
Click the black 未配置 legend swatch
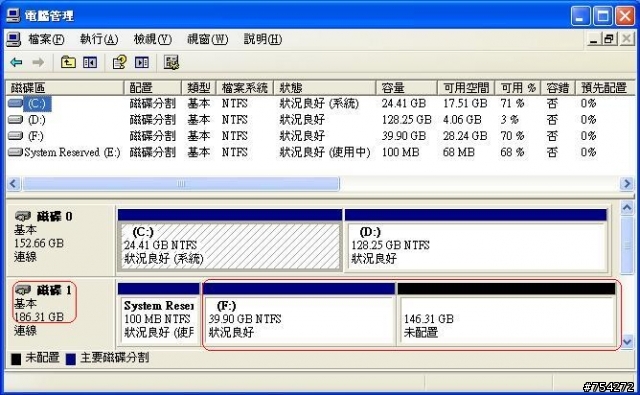point(16,359)
